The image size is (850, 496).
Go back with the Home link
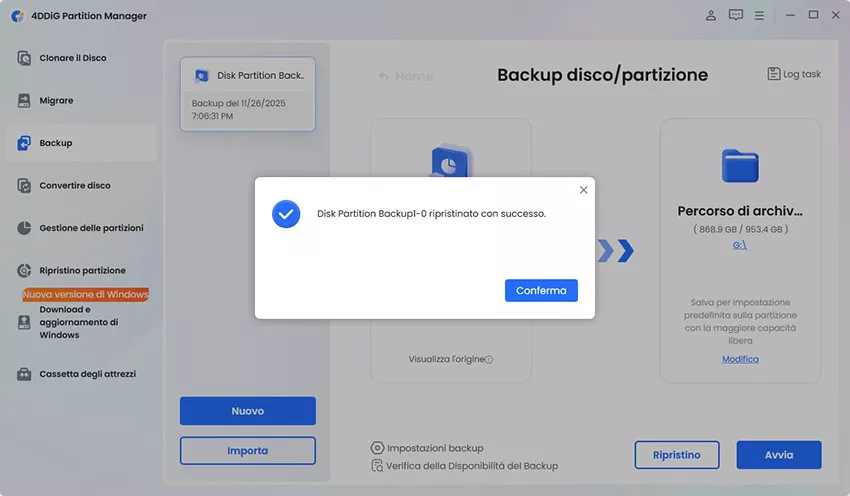tap(406, 76)
